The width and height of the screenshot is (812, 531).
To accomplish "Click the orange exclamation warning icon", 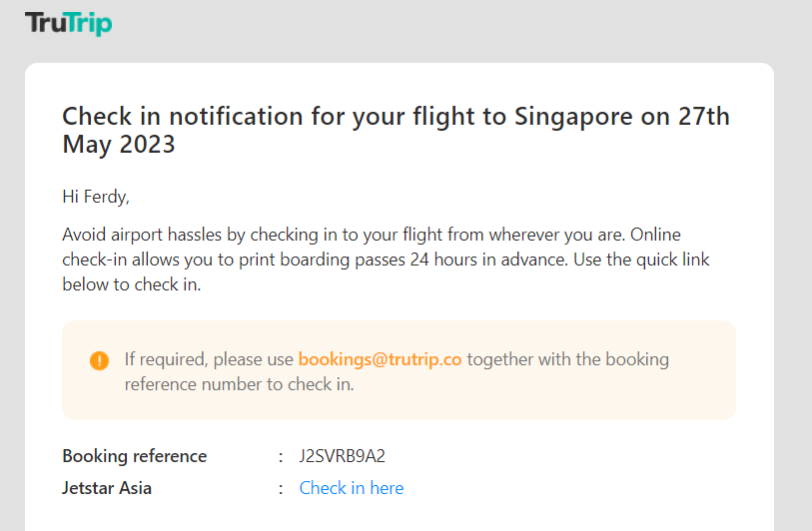I will point(100,360).
